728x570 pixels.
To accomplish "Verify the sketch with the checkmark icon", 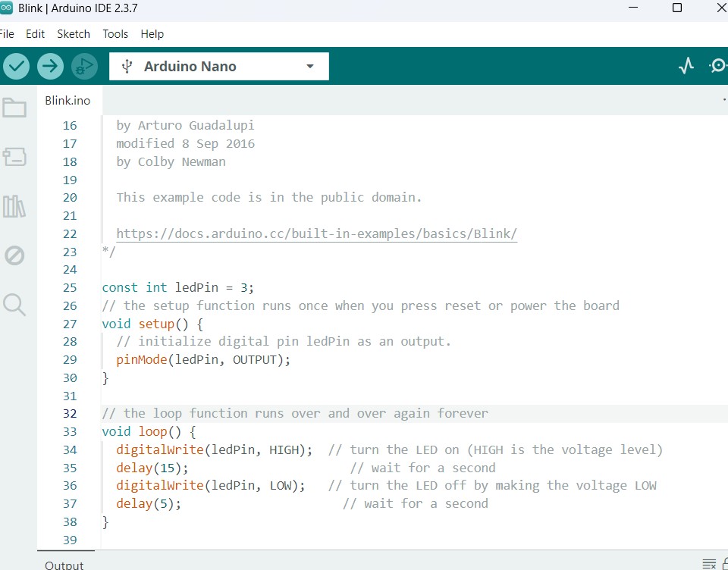I will 16,66.
